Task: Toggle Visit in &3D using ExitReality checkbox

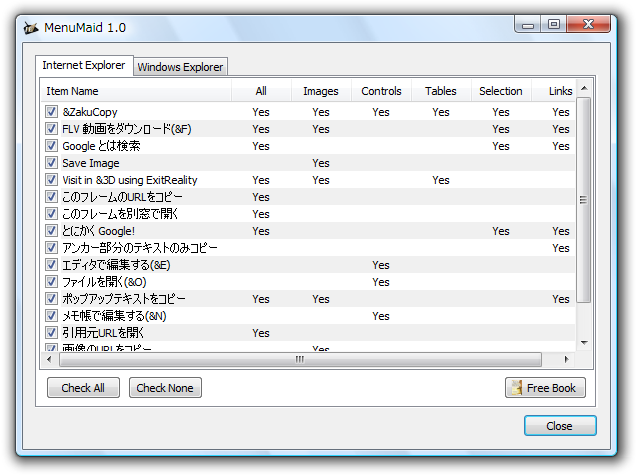Action: point(51,180)
